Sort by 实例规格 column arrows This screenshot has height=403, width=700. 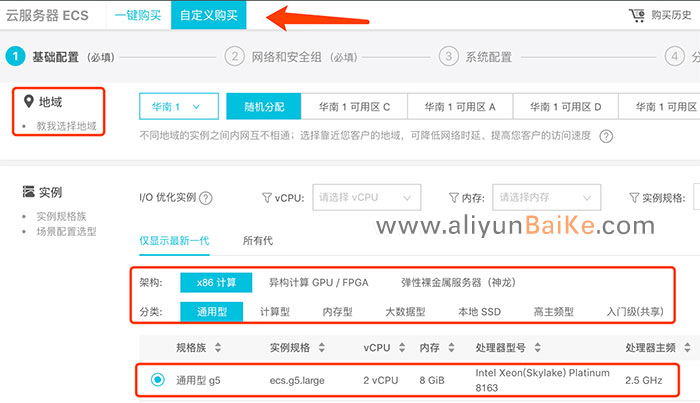(322, 347)
